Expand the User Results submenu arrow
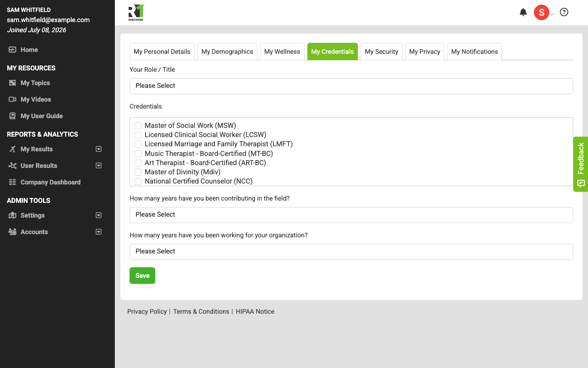This screenshot has height=368, width=588. (98, 166)
